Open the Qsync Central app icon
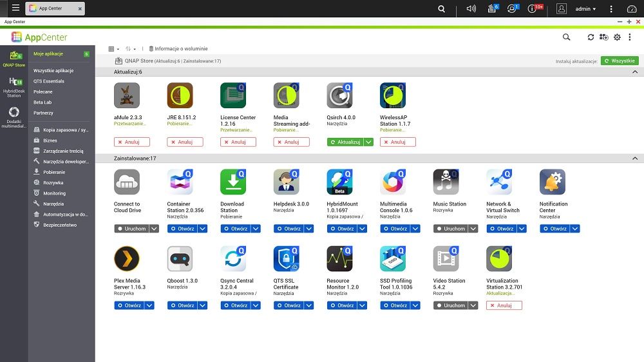 tap(233, 259)
